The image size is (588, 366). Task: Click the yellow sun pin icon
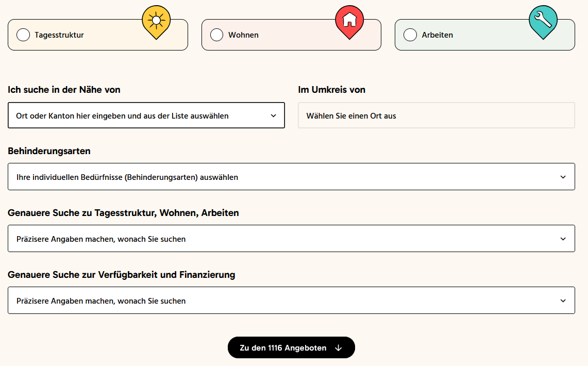pyautogui.click(x=156, y=21)
